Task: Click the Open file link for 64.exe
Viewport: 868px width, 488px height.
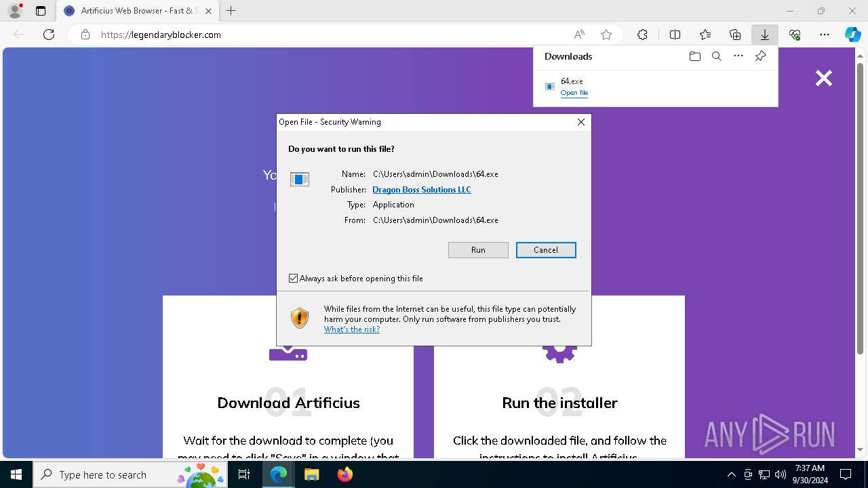Action: point(574,93)
